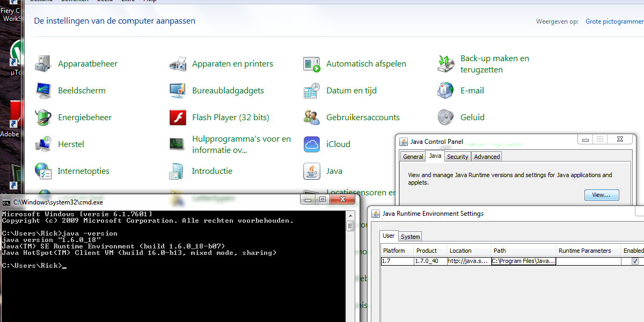Click the Geluid speaker icon
Viewport: 644px width, 322px height.
pyautogui.click(x=445, y=117)
